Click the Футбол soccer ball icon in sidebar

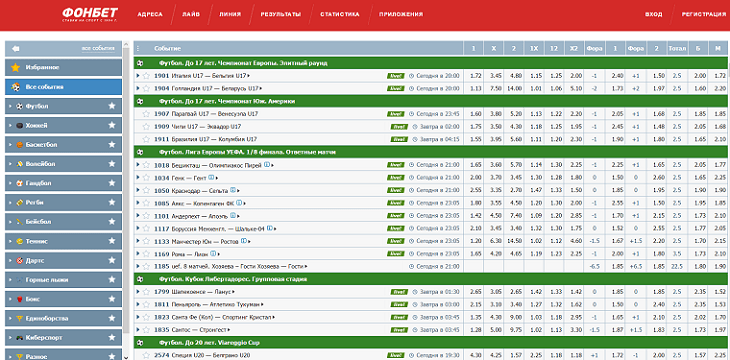click(20, 106)
